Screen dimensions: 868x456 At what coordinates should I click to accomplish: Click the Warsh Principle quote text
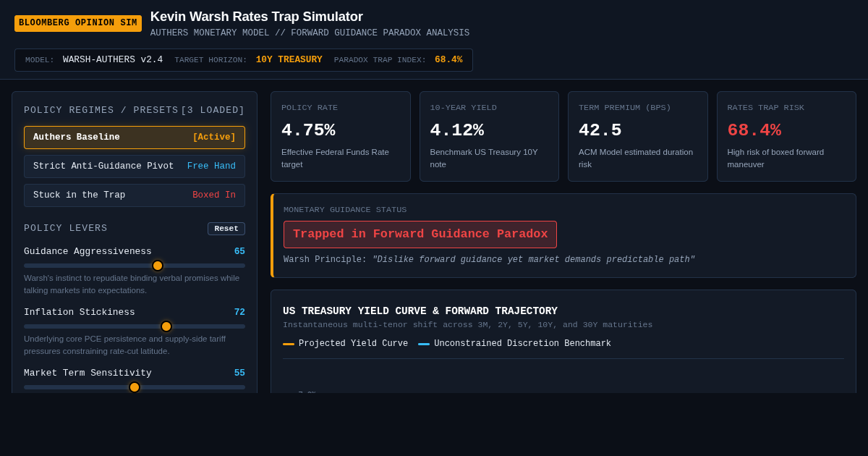(x=534, y=260)
